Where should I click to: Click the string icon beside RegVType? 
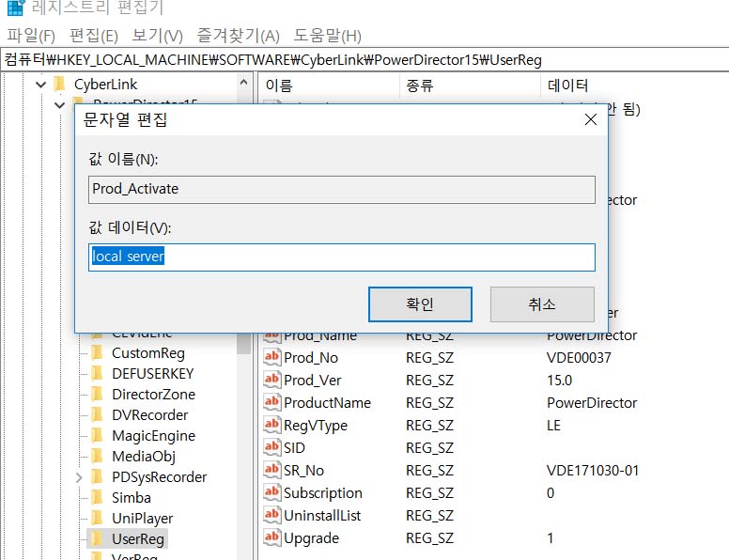(x=272, y=425)
